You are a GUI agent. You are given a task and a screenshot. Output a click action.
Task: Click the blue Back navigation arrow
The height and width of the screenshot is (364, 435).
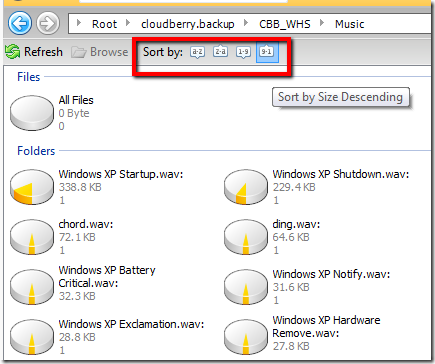[x=20, y=23]
